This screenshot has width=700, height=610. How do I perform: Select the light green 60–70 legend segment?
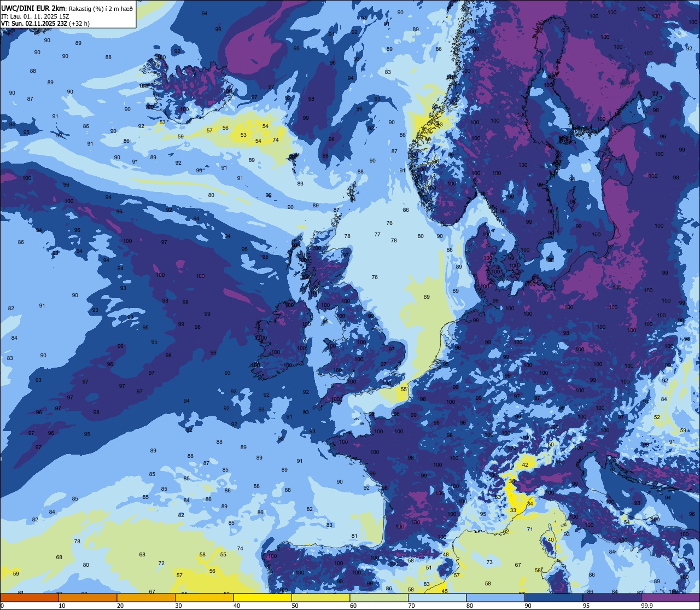pos(379,598)
